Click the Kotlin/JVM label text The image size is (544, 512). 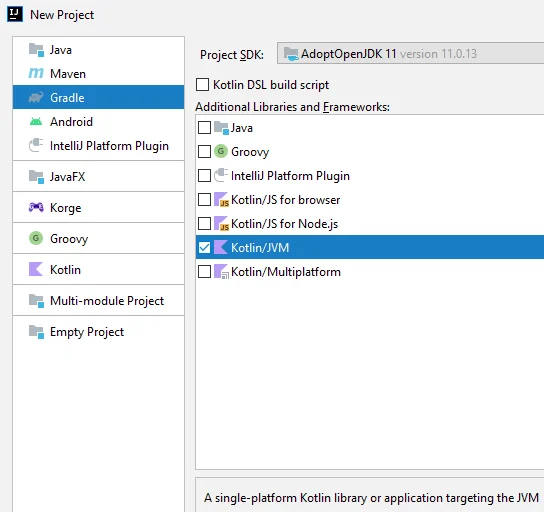click(x=260, y=248)
